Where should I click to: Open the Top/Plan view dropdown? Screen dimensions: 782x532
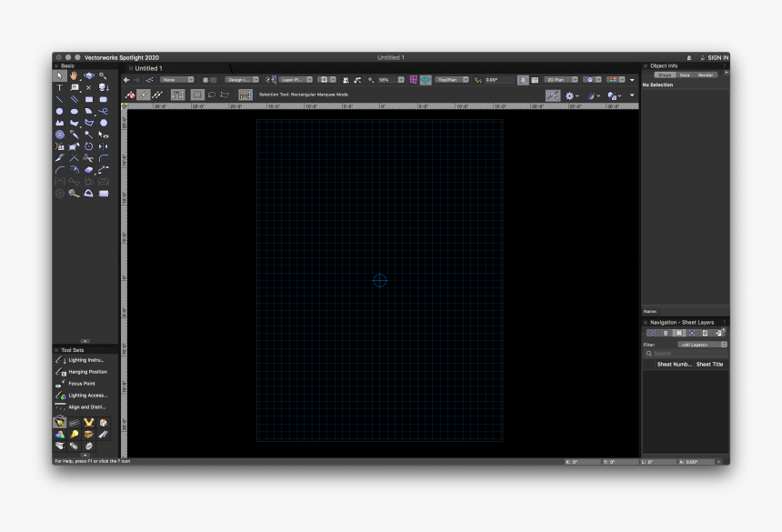pyautogui.click(x=452, y=80)
